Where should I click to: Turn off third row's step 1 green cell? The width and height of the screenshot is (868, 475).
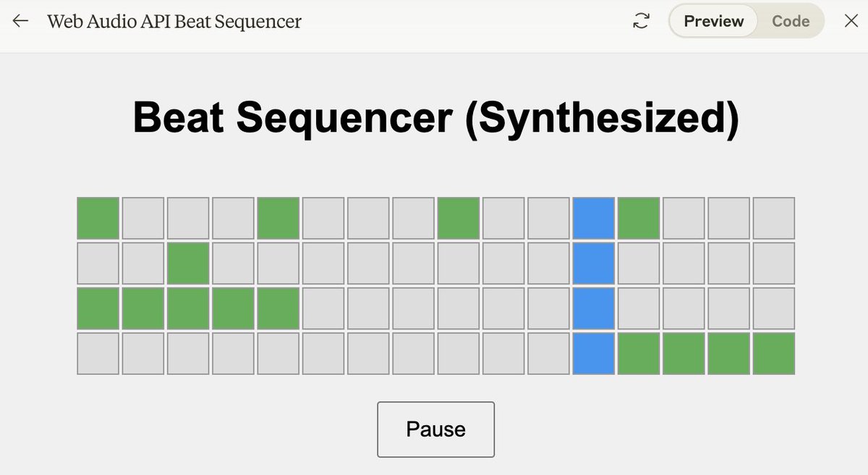(98, 308)
